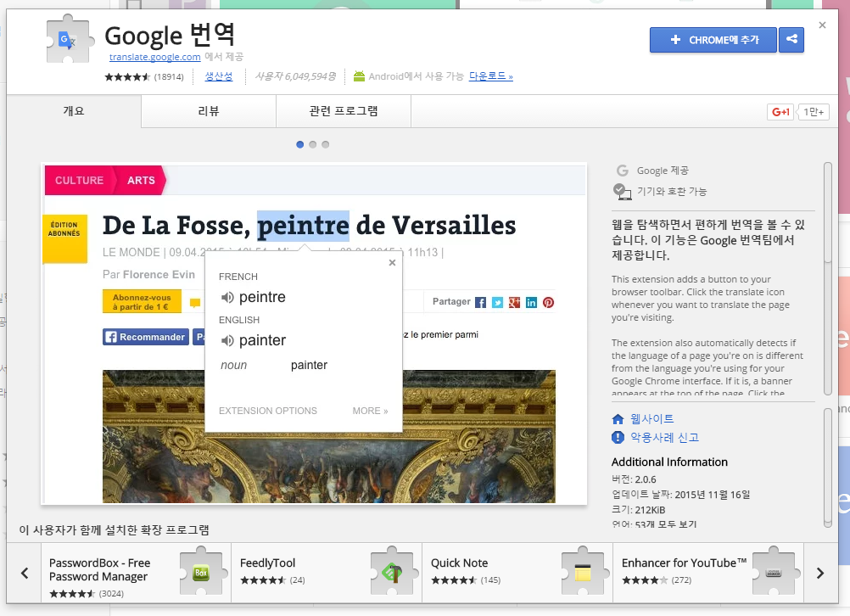The width and height of the screenshot is (850, 616).
Task: Open the 웹사이트 link
Action: click(652, 419)
